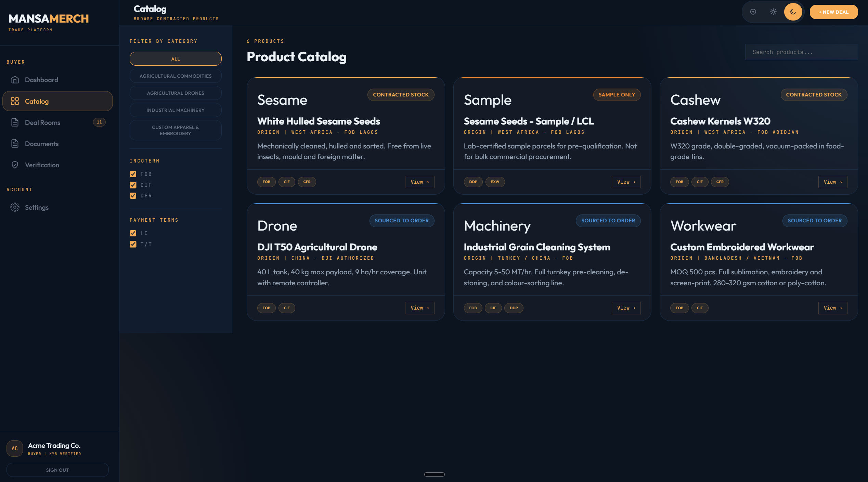View the Cashew Kernels W320 product
This screenshot has height=482, width=868.
(832, 182)
